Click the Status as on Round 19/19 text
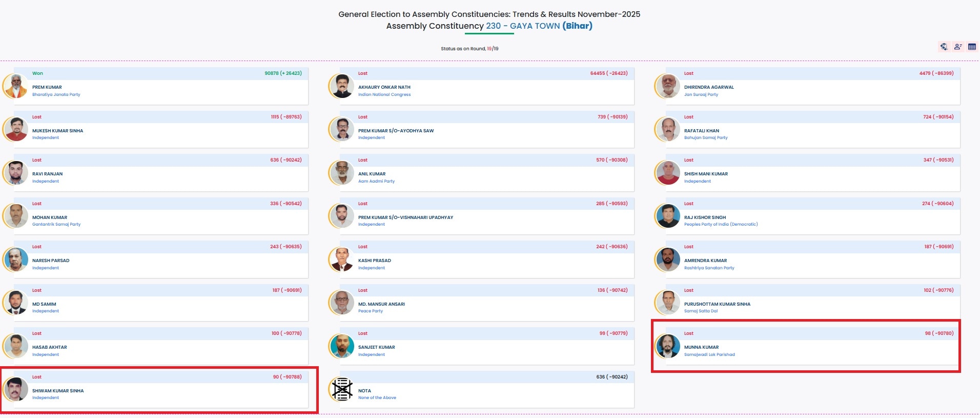980x418 pixels. point(469,49)
